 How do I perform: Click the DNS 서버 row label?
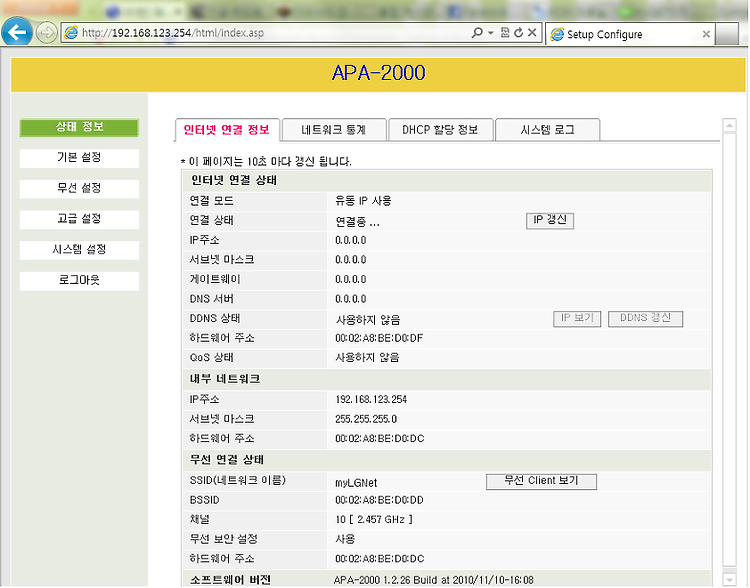coord(211,299)
